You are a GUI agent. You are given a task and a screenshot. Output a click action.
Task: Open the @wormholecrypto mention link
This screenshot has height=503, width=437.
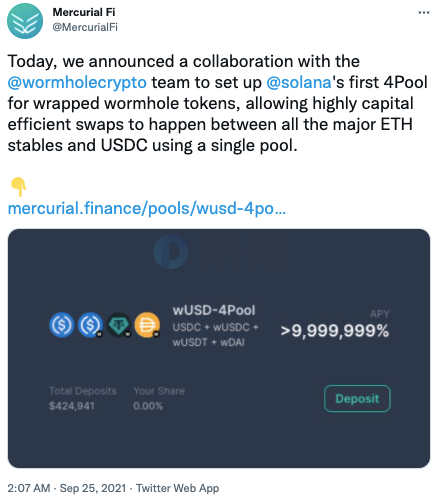[77, 82]
